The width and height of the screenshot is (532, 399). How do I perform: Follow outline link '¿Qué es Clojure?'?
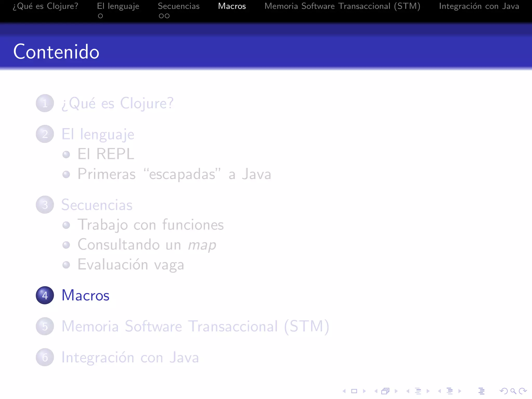(x=117, y=103)
